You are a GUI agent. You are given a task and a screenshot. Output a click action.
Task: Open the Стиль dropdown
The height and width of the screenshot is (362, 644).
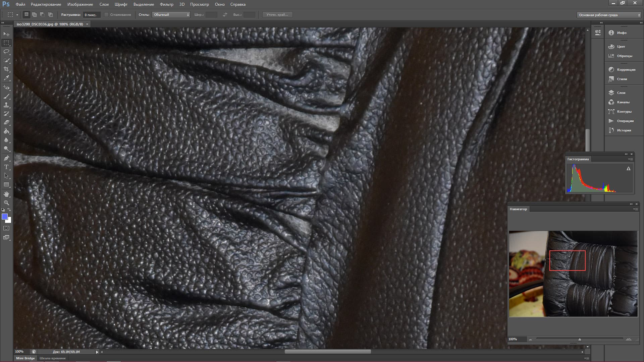click(x=171, y=15)
